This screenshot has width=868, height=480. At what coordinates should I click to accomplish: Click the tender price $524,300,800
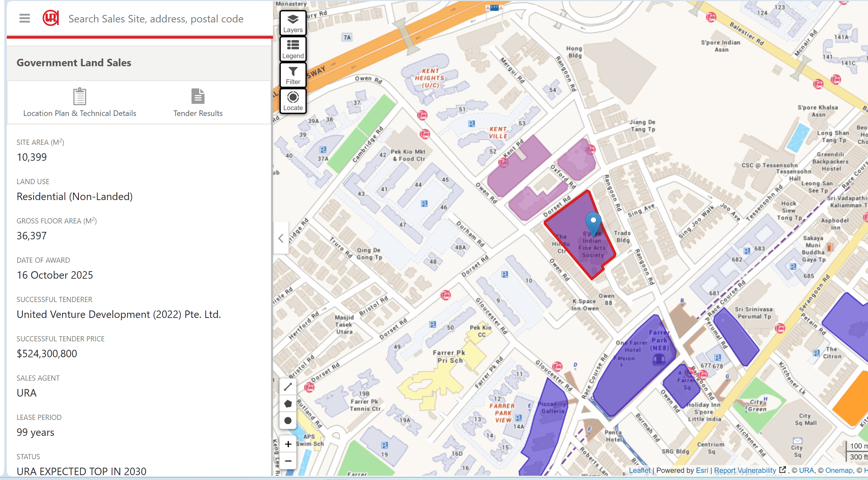coord(47,354)
